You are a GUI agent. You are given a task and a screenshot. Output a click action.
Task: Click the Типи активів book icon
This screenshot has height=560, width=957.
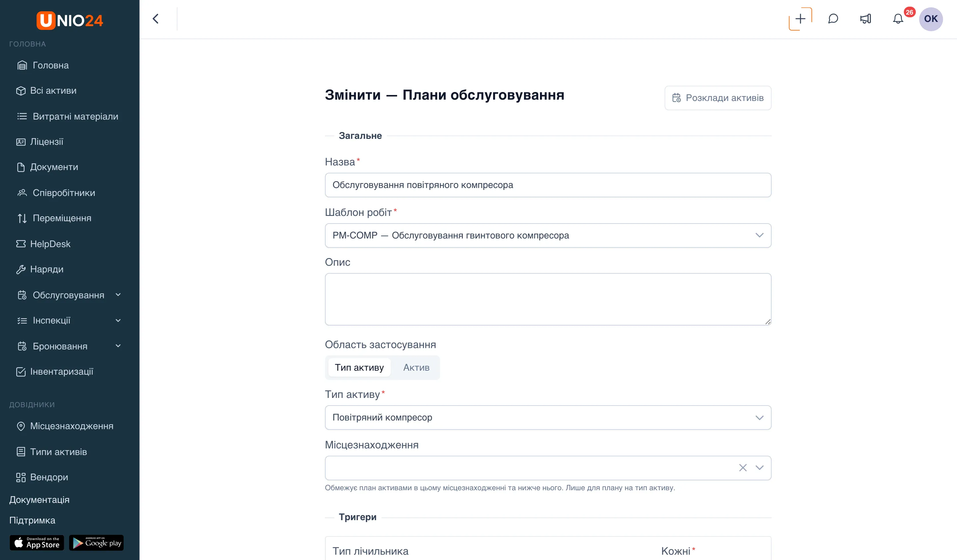coord(21,452)
